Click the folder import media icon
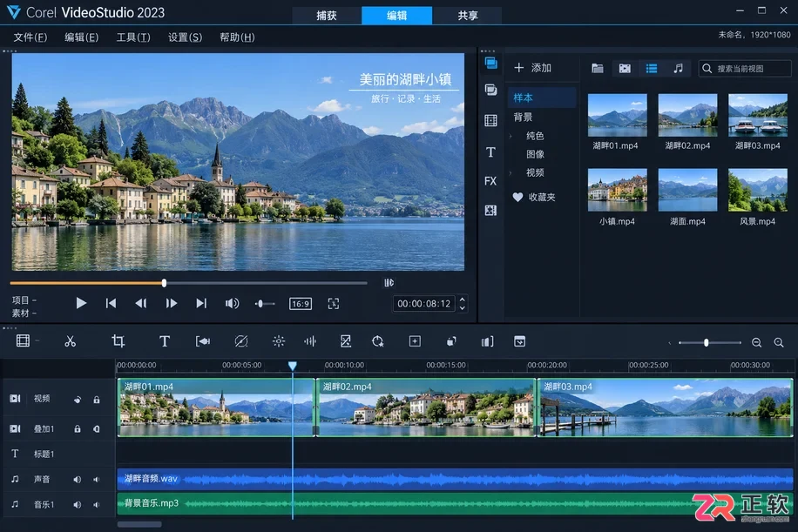Image resolution: width=798 pixels, height=532 pixels. [x=598, y=68]
